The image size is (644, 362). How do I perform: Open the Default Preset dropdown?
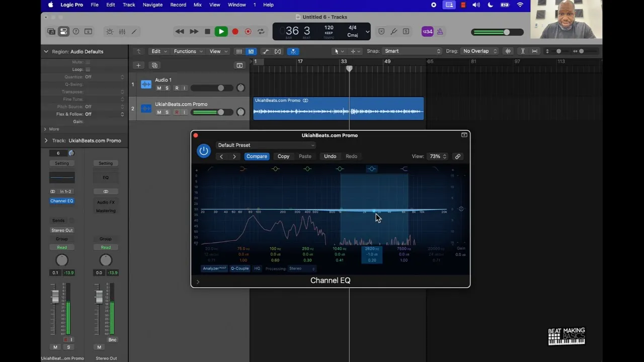click(x=266, y=145)
